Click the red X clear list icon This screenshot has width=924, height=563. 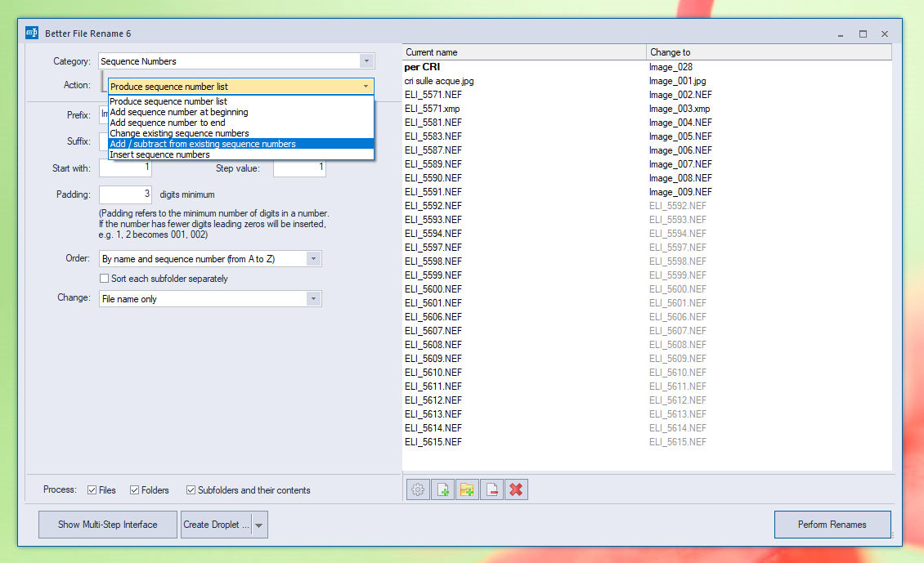516,489
